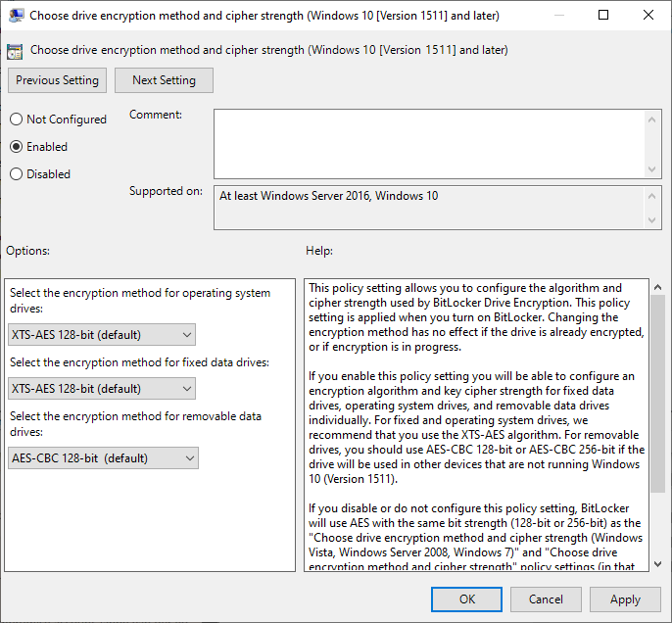Image resolution: width=672 pixels, height=623 pixels.
Task: Click the Cancel button
Action: [x=546, y=599]
